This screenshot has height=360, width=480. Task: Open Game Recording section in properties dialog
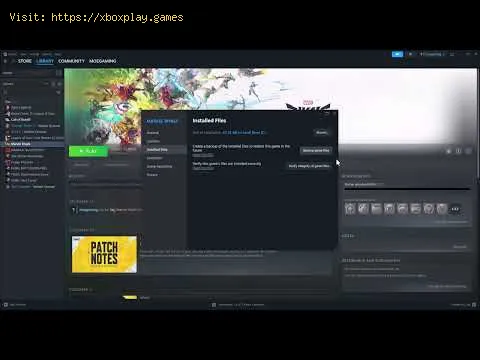tap(159, 166)
